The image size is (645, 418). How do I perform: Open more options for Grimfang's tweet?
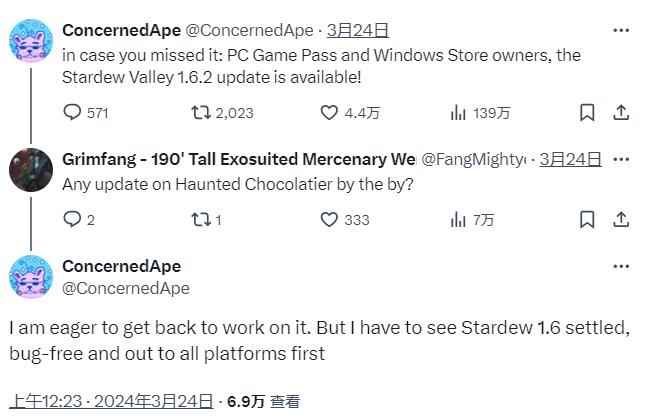pyautogui.click(x=621, y=159)
